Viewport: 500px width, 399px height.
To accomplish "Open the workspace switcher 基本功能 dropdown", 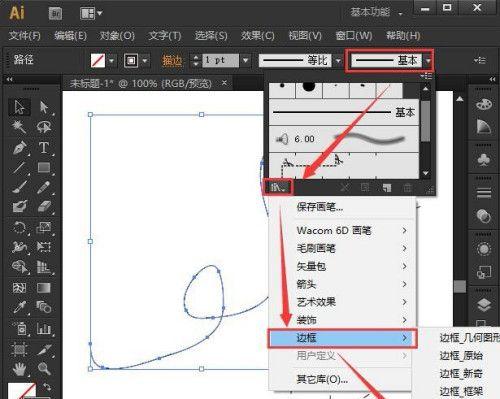I will (376, 13).
